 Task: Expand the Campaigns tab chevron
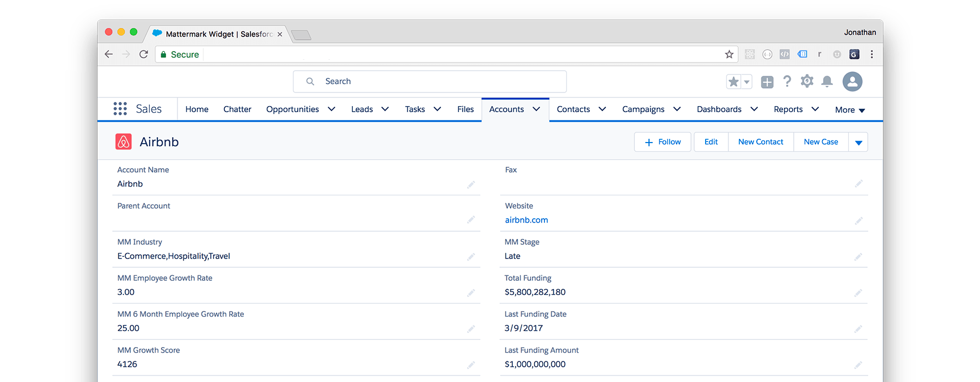pyautogui.click(x=677, y=109)
